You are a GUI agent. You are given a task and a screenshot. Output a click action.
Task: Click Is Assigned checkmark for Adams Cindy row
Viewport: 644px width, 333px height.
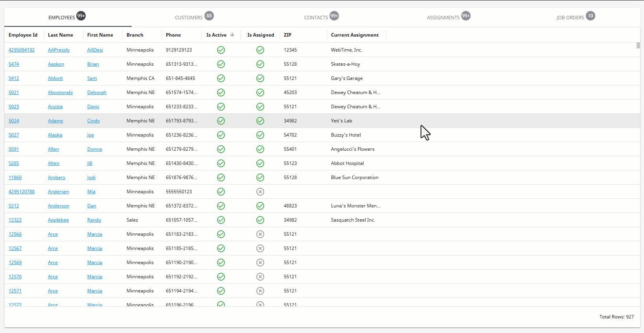pyautogui.click(x=260, y=121)
